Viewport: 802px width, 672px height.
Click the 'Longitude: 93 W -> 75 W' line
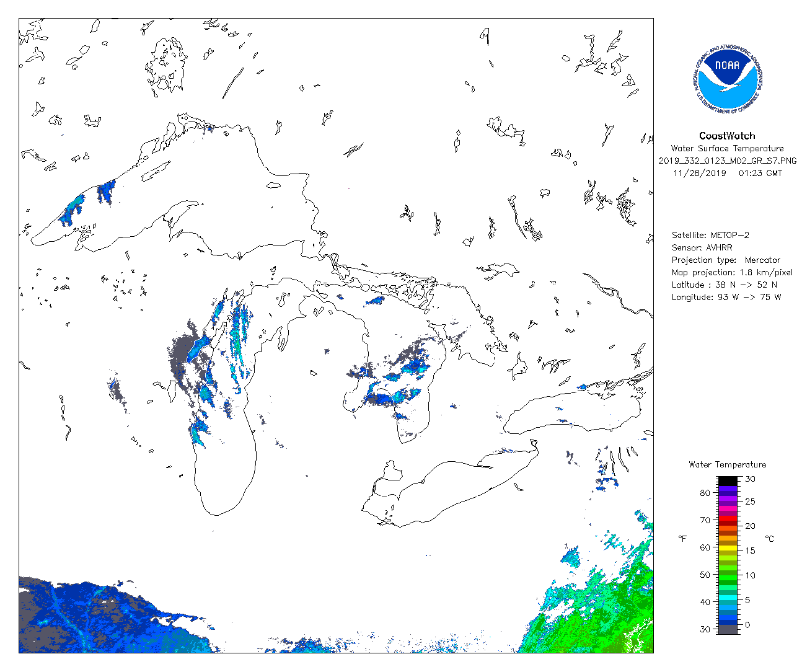[x=726, y=297]
